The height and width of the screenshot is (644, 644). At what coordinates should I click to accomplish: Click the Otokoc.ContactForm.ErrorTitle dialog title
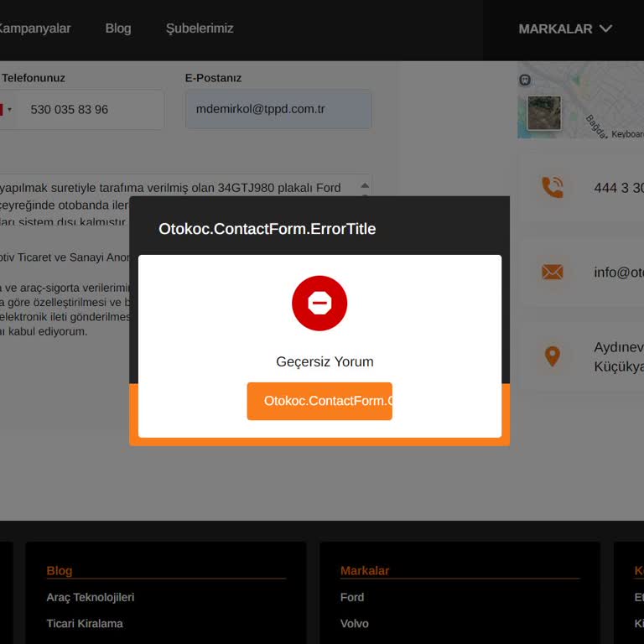[267, 229]
